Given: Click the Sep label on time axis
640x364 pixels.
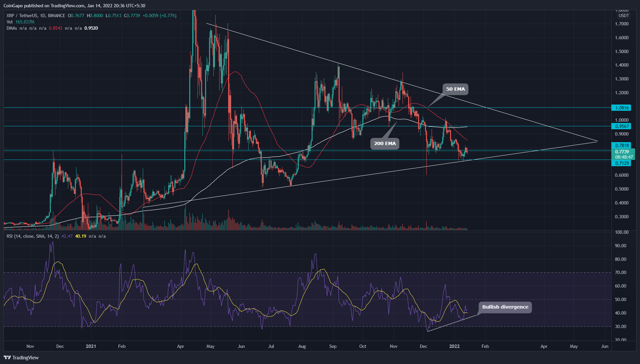Looking at the screenshot, I should [x=333, y=346].
